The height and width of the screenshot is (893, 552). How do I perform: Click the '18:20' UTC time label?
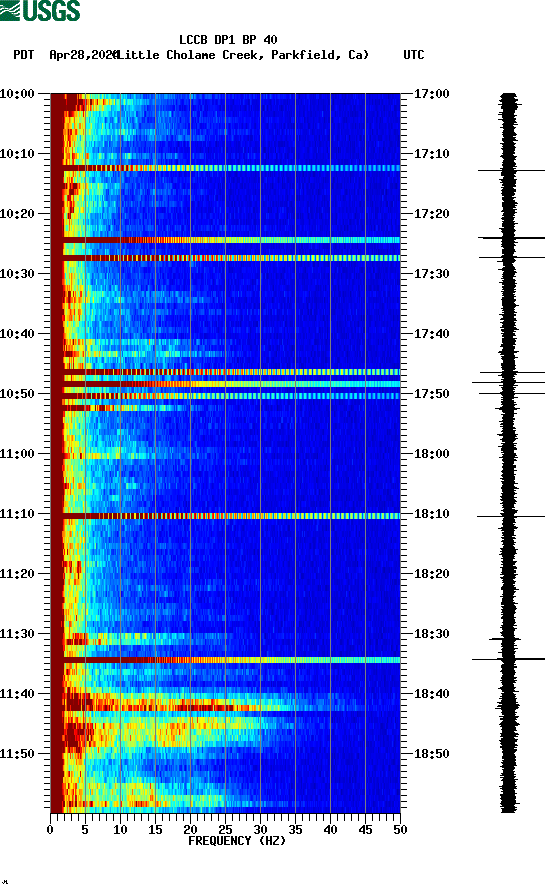click(431, 574)
